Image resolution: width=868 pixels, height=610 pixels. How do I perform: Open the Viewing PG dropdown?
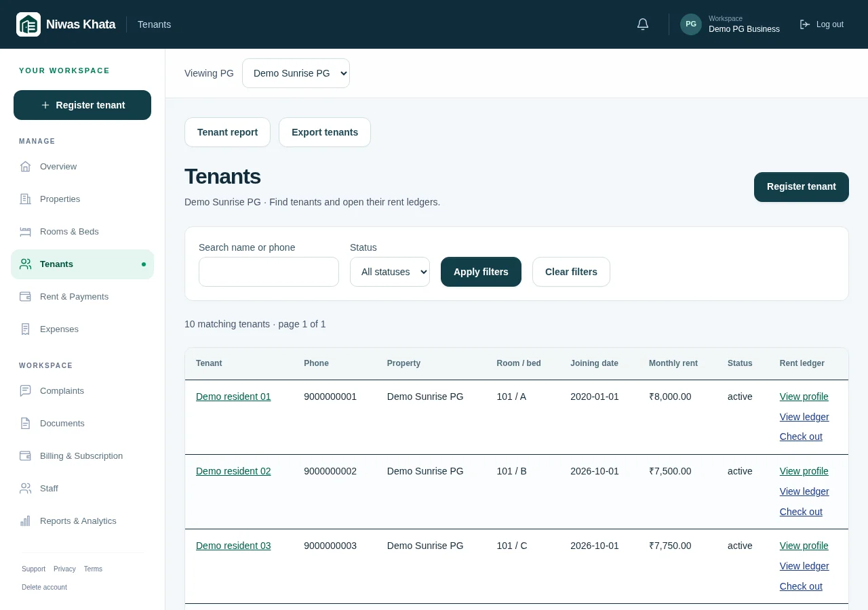pos(296,73)
